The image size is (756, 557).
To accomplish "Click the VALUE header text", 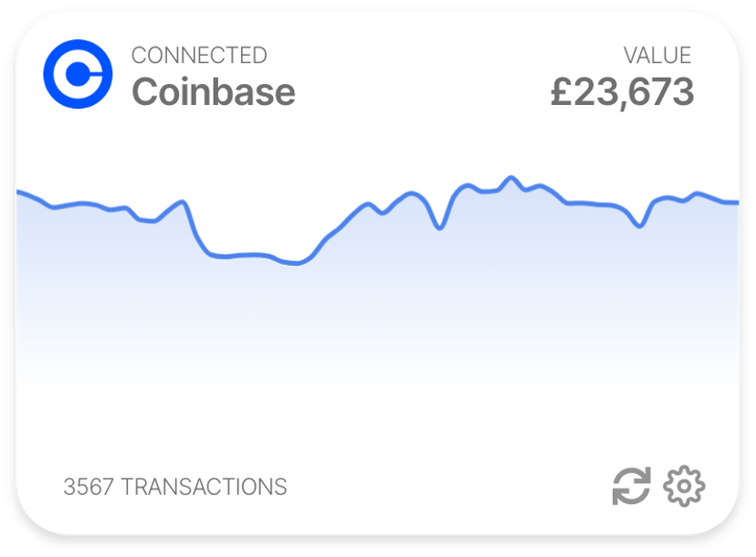I will point(659,55).
